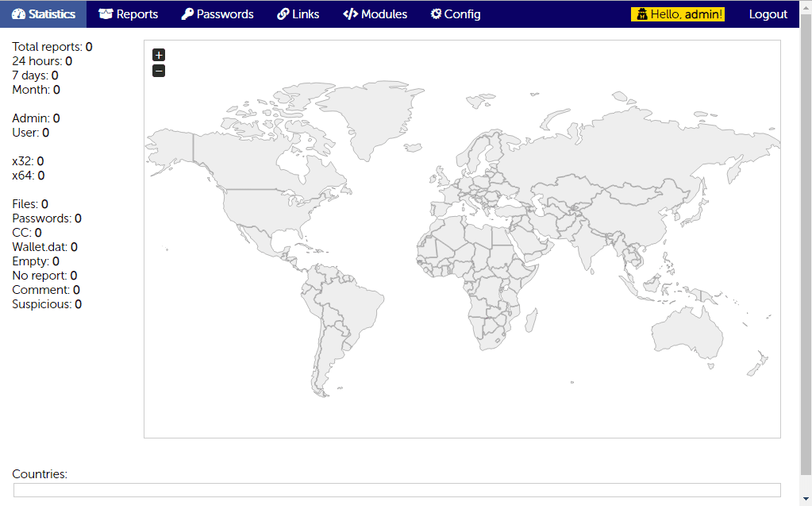Click the Hello, admin! badge
The width and height of the screenshot is (812, 506).
pyautogui.click(x=677, y=14)
